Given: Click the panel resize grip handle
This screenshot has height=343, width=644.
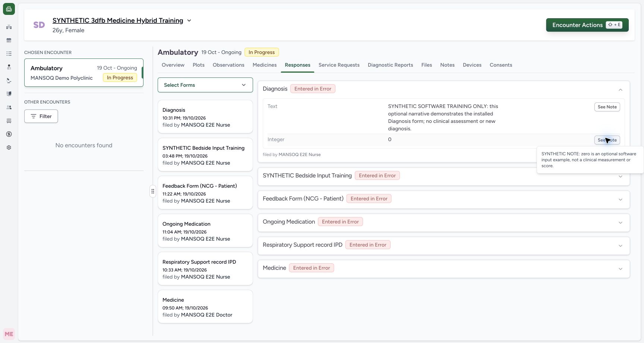Looking at the screenshot, I should click(153, 191).
